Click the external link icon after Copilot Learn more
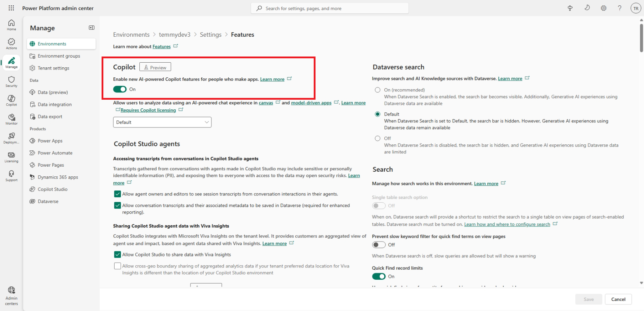644x311 pixels. pos(290,78)
